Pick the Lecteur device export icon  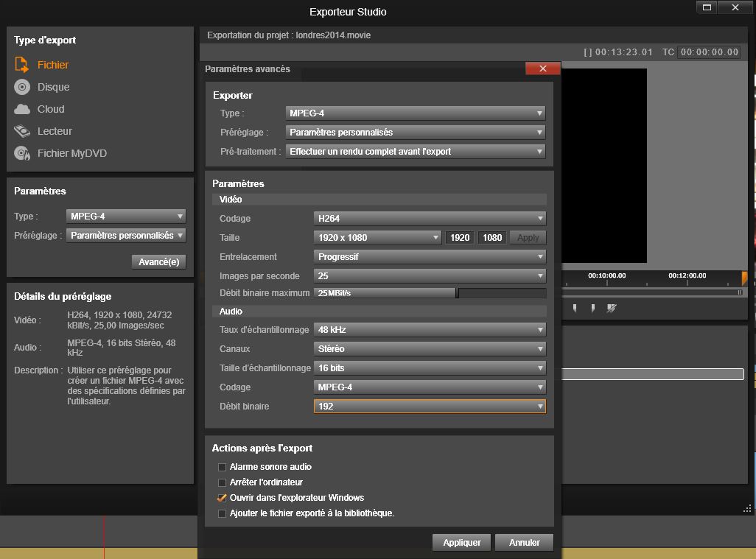(x=22, y=131)
